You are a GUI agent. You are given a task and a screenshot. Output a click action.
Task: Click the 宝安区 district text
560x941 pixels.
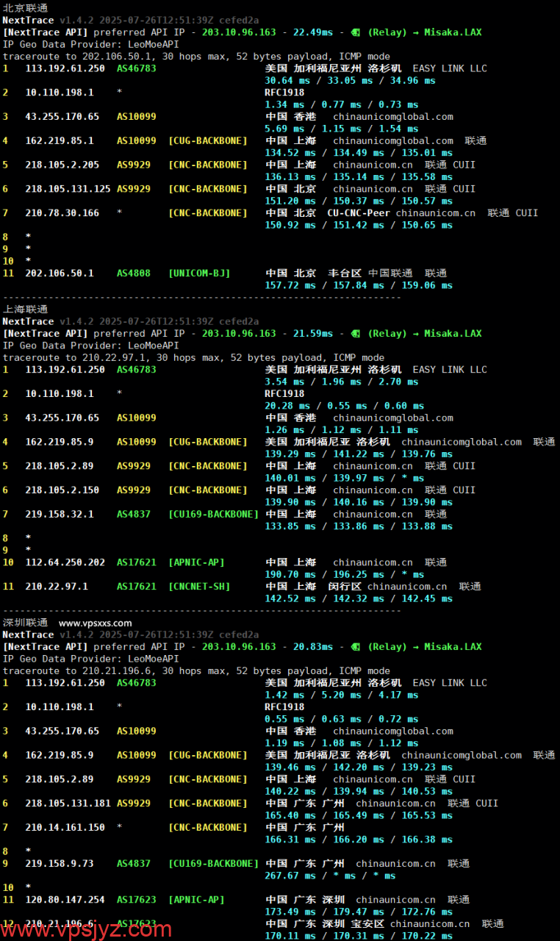(x=367, y=924)
